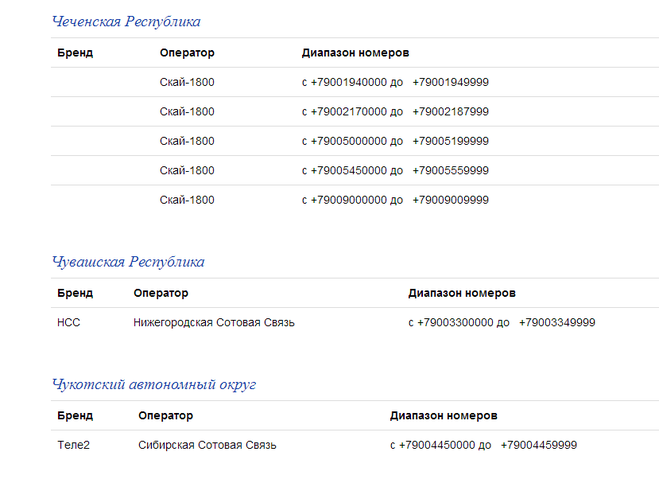Open the Чукотский автономный округ heading

(154, 384)
